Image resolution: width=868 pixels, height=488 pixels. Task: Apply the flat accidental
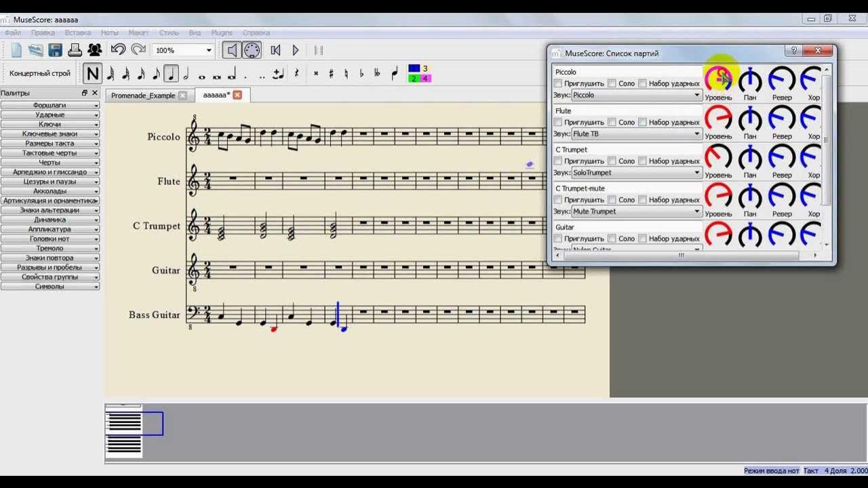point(361,74)
